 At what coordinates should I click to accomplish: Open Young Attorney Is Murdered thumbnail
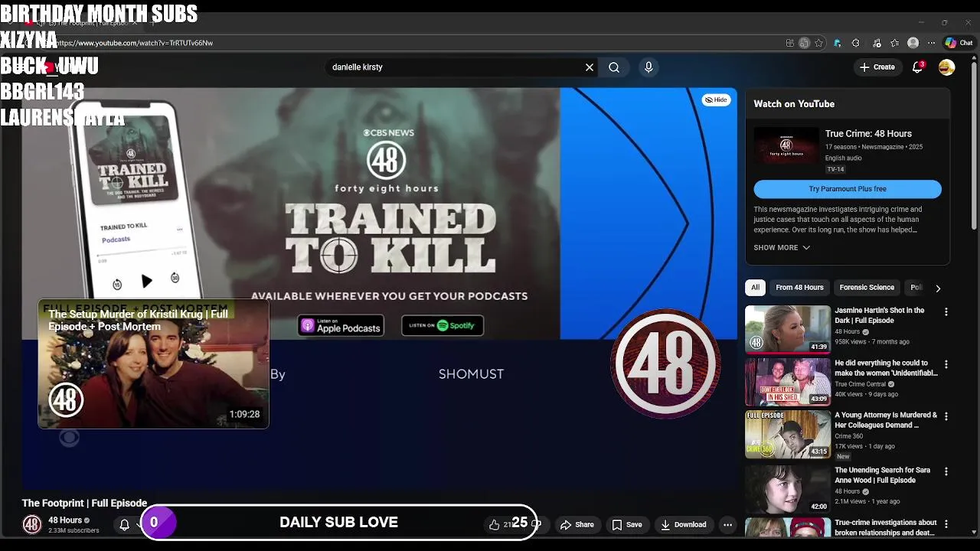tap(787, 434)
